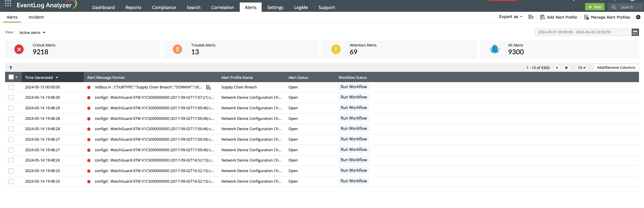Select all alerts using header checkbox

[11, 77]
